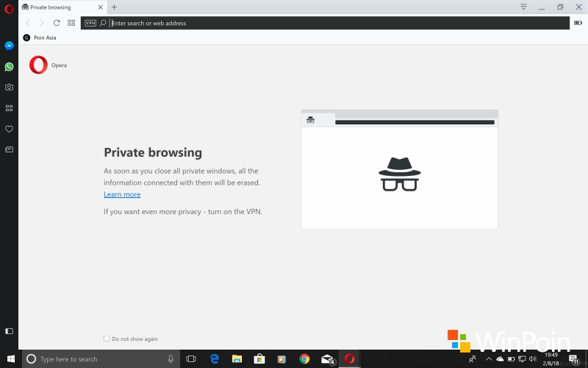Select the Private browsing tab
This screenshot has height=368, width=588.
point(50,7)
